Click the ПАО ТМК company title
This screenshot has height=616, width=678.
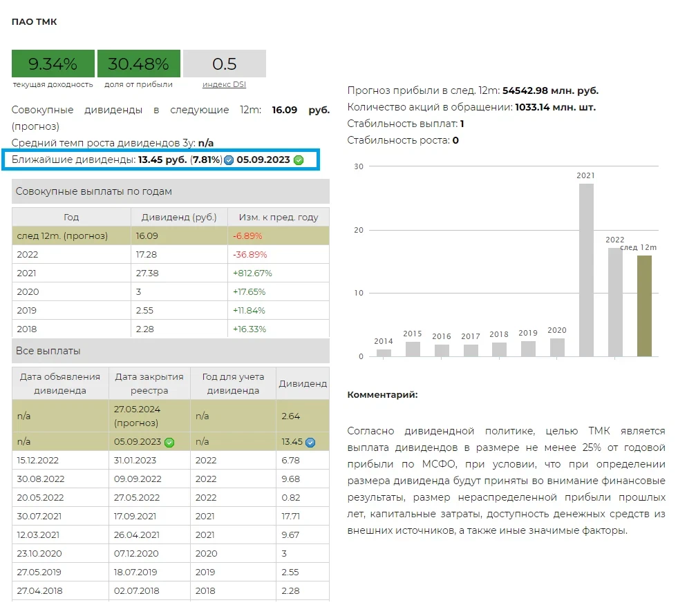coord(35,22)
